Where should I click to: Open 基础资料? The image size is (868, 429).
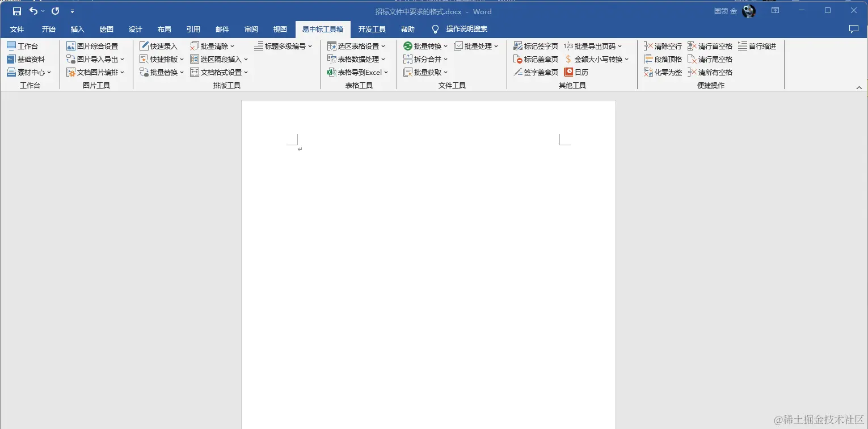pyautogui.click(x=26, y=58)
